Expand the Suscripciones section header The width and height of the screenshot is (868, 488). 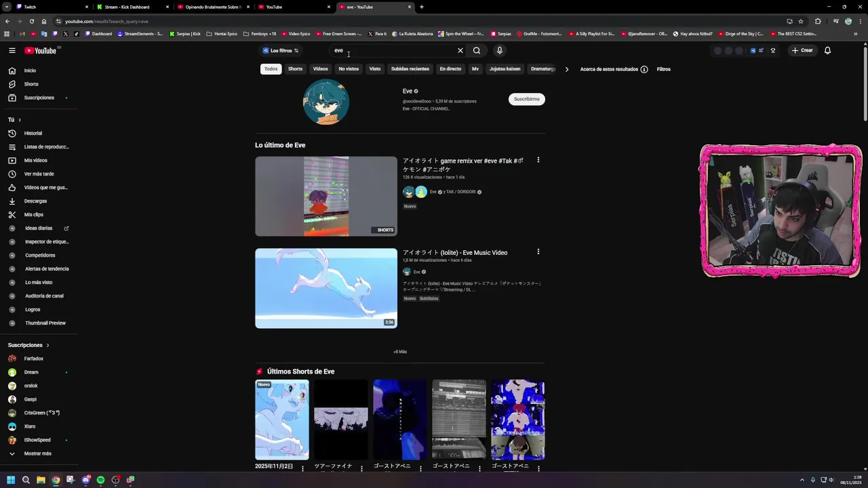click(x=28, y=345)
